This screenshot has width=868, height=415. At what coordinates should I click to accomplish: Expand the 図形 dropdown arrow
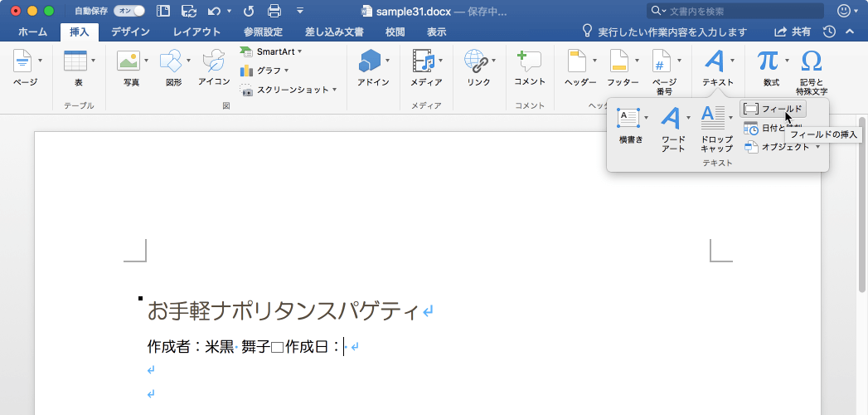click(189, 60)
